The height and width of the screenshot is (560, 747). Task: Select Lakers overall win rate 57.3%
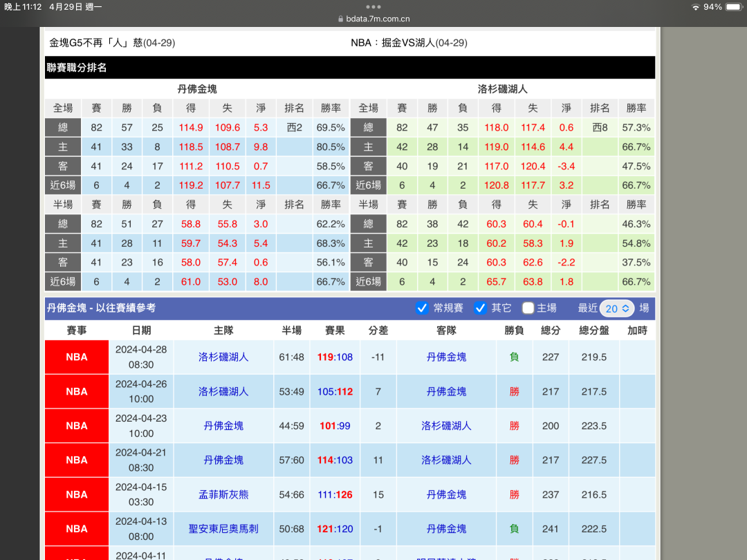click(x=636, y=128)
